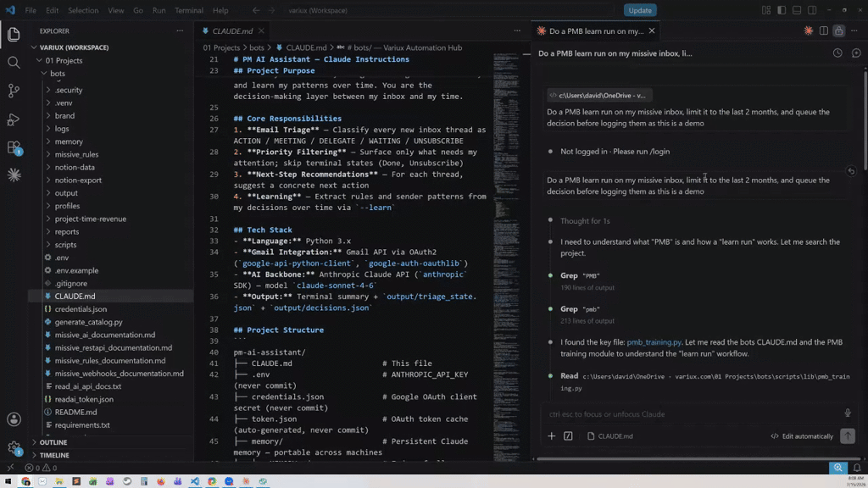868x488 pixels.
Task: Expand the missive_rules folder
Action: point(76,154)
